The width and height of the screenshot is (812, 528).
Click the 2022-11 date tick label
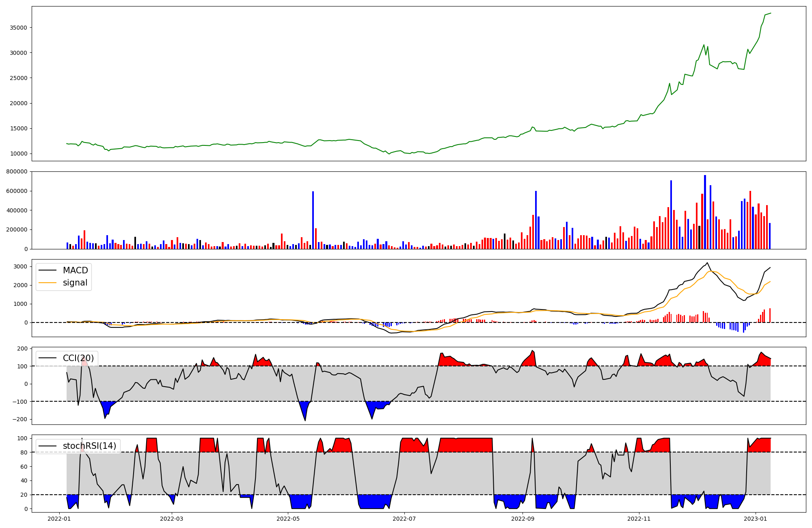pyautogui.click(x=639, y=519)
